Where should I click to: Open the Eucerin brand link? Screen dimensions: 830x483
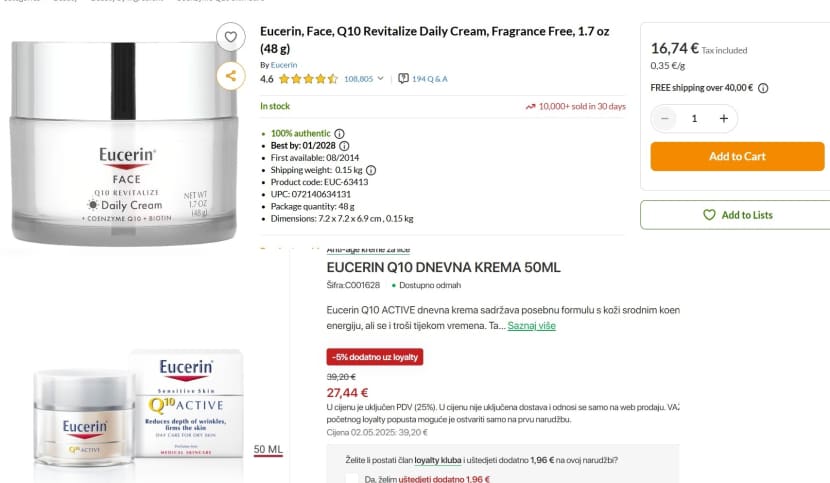(284, 65)
